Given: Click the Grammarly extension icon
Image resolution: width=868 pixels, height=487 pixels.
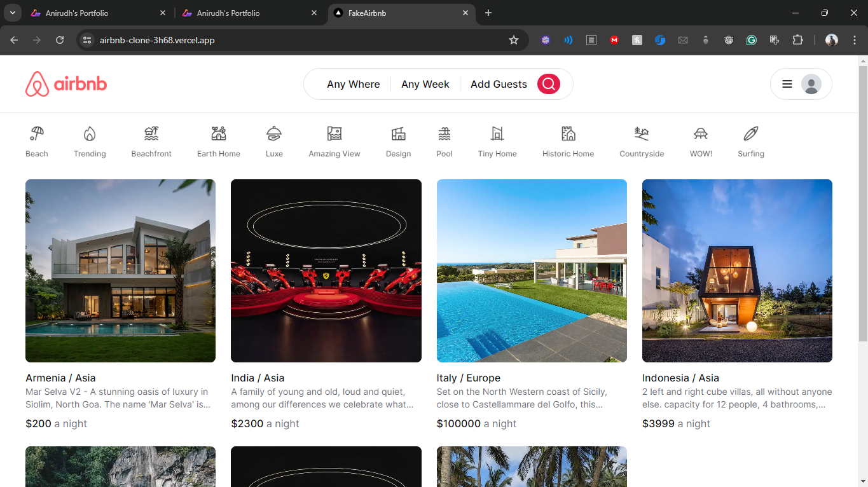Looking at the screenshot, I should point(752,40).
